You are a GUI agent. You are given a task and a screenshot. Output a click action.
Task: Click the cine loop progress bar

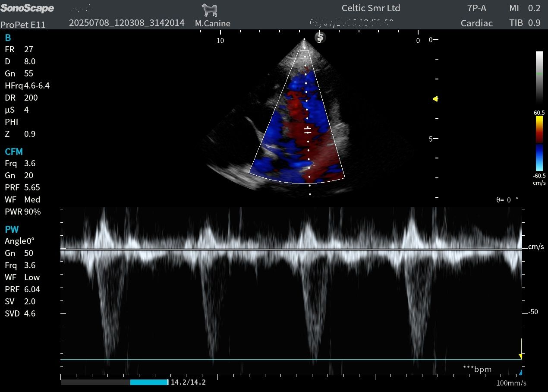click(x=114, y=382)
